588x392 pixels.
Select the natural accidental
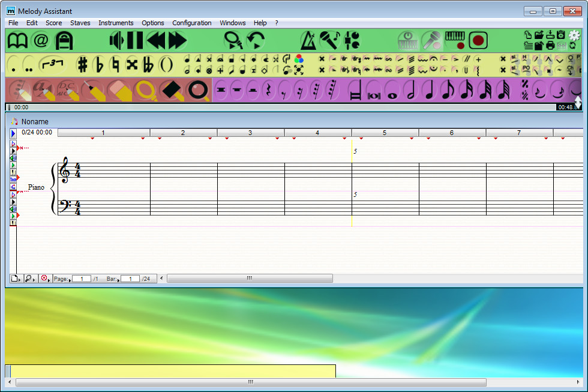tap(115, 65)
